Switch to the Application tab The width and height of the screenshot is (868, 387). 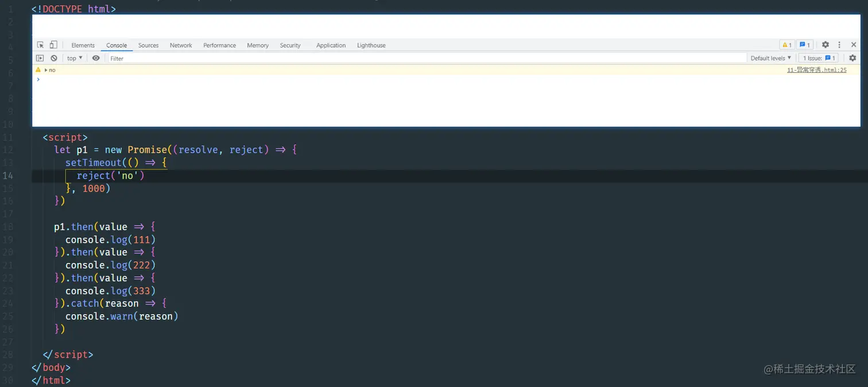[x=331, y=45]
